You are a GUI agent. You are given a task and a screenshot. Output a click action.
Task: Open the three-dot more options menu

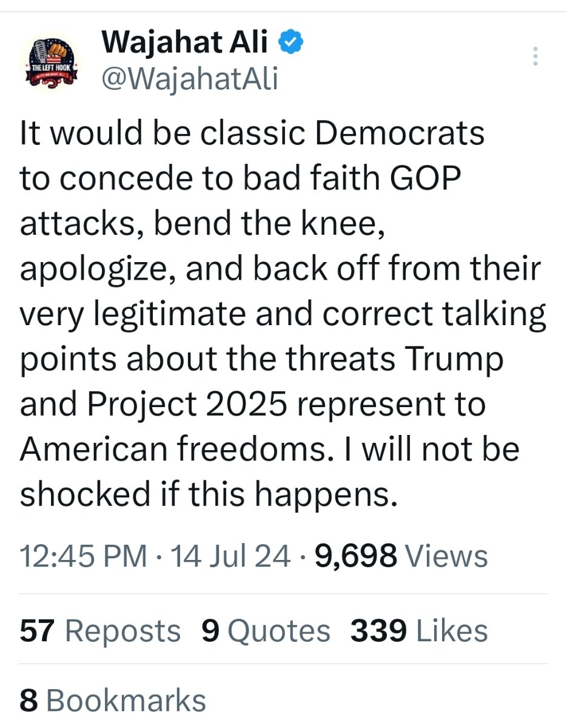535,56
